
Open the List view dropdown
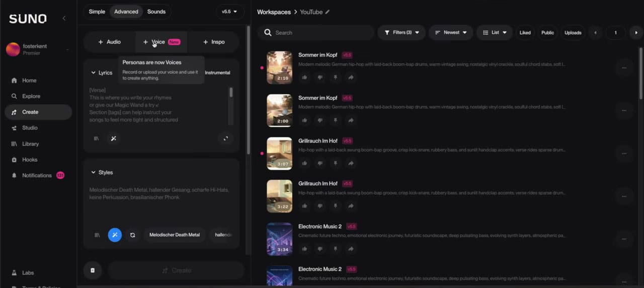click(x=495, y=33)
